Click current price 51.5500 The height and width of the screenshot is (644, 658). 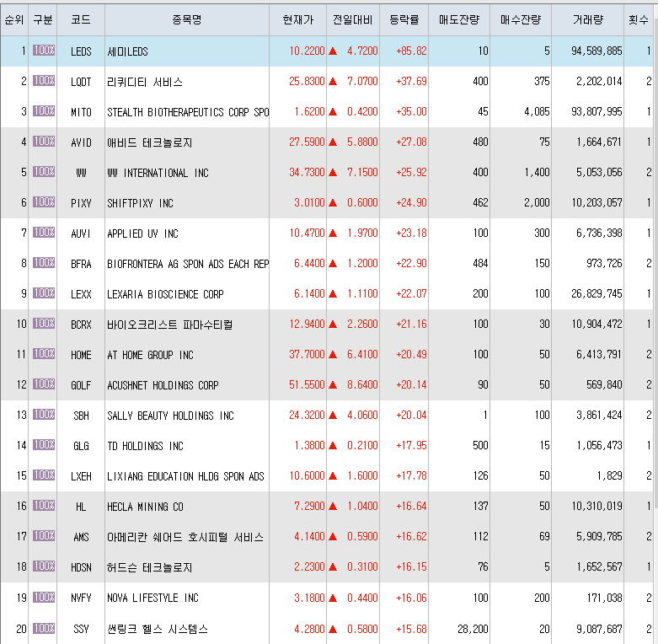pos(307,384)
